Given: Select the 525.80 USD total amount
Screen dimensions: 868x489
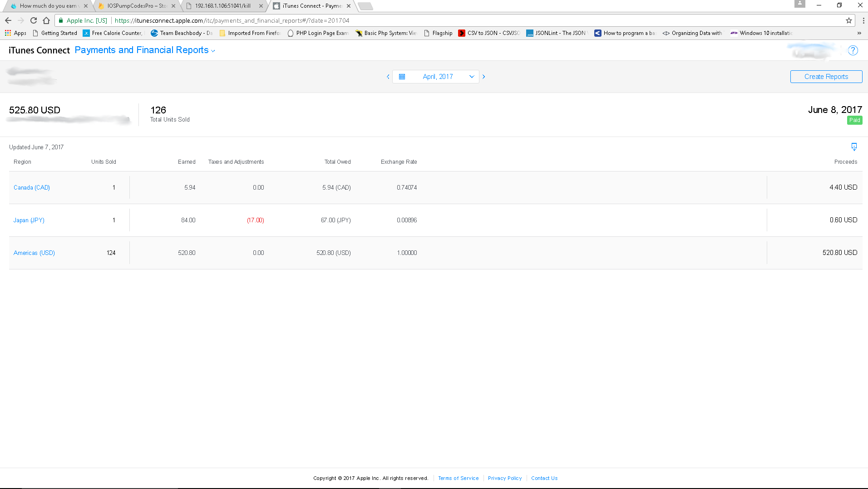Looking at the screenshot, I should [35, 110].
